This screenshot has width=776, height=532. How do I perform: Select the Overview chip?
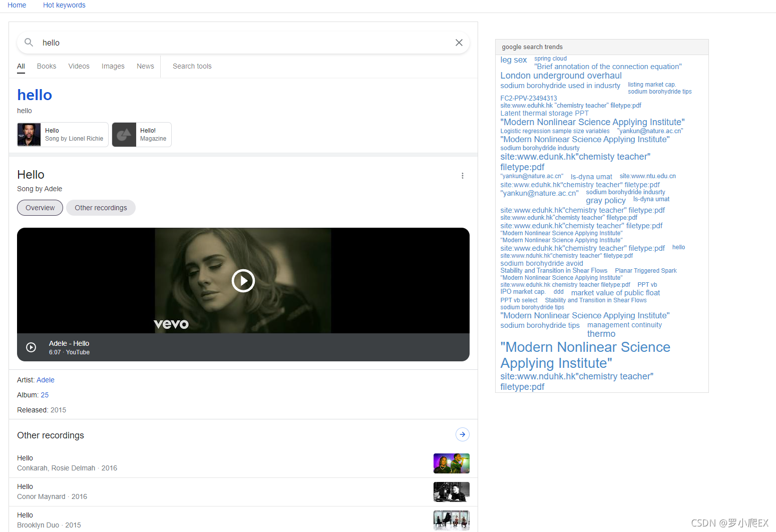[x=40, y=208]
